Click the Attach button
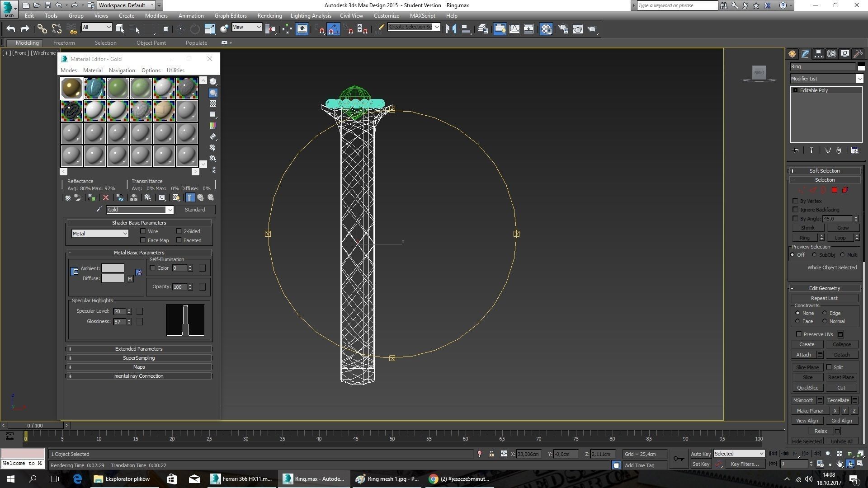The image size is (868, 488). pos(803,355)
